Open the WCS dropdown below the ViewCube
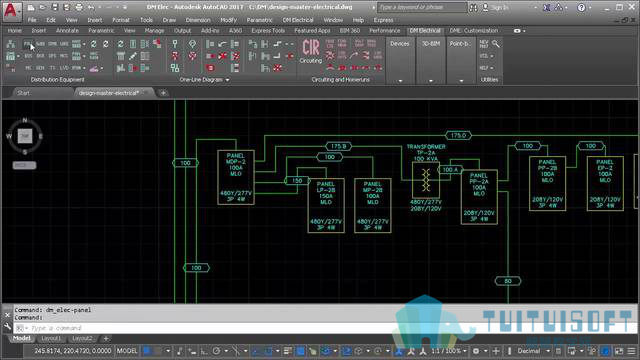The height and width of the screenshot is (360, 640). 24,165
